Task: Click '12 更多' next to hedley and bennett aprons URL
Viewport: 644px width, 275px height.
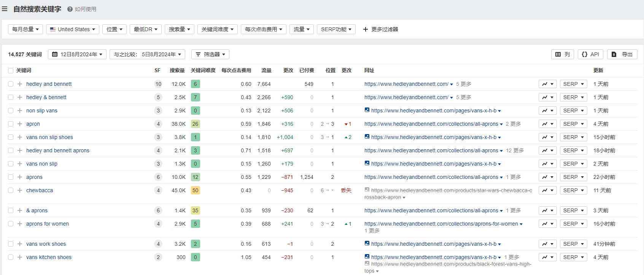Action: pyautogui.click(x=515, y=150)
